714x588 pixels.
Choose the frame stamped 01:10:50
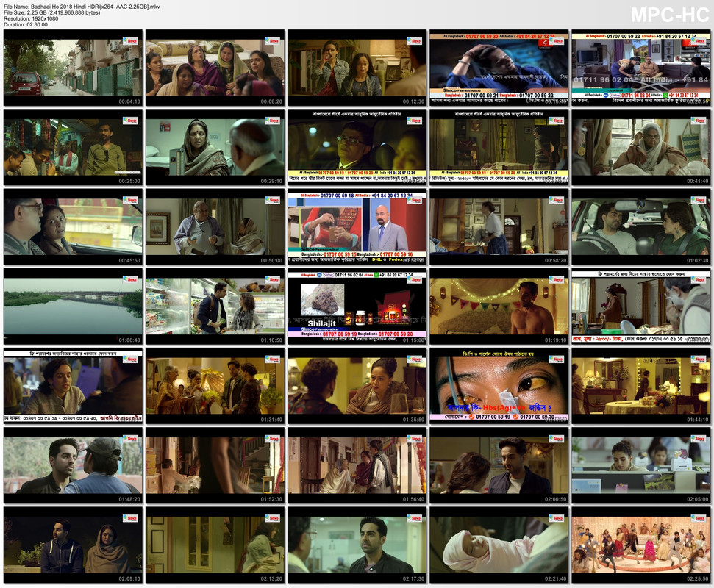215,306
